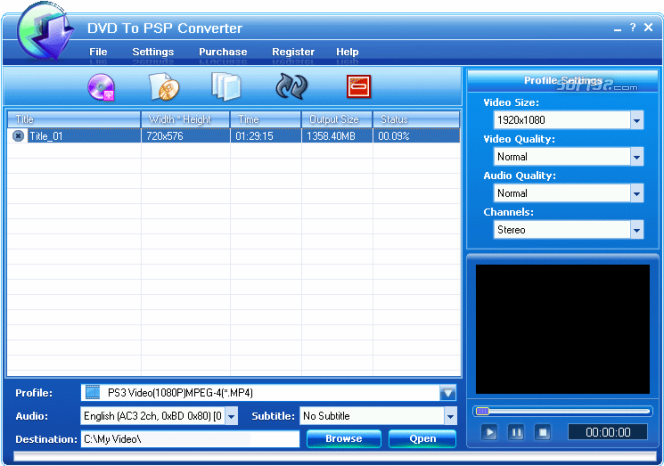Click the black preview video area

click(x=562, y=329)
